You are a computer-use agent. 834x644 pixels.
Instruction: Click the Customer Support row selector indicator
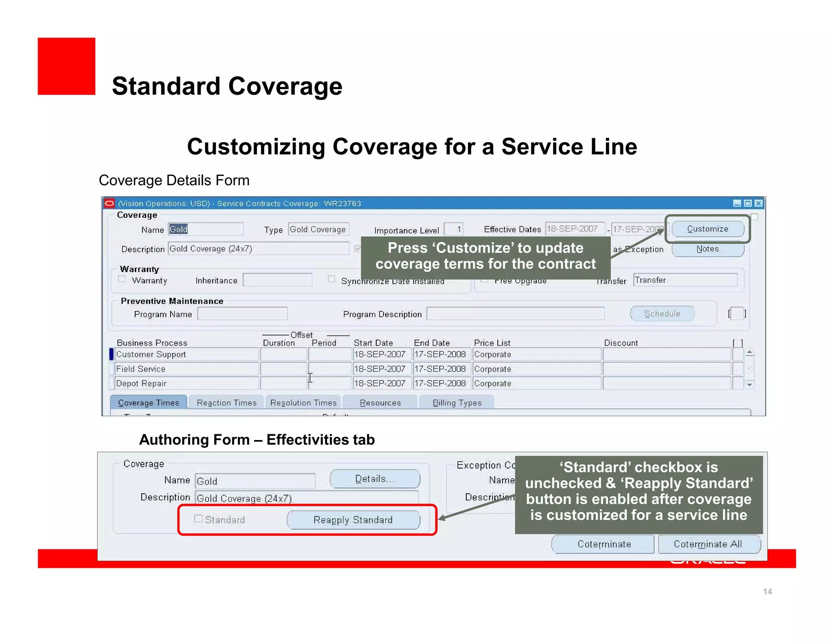(111, 354)
